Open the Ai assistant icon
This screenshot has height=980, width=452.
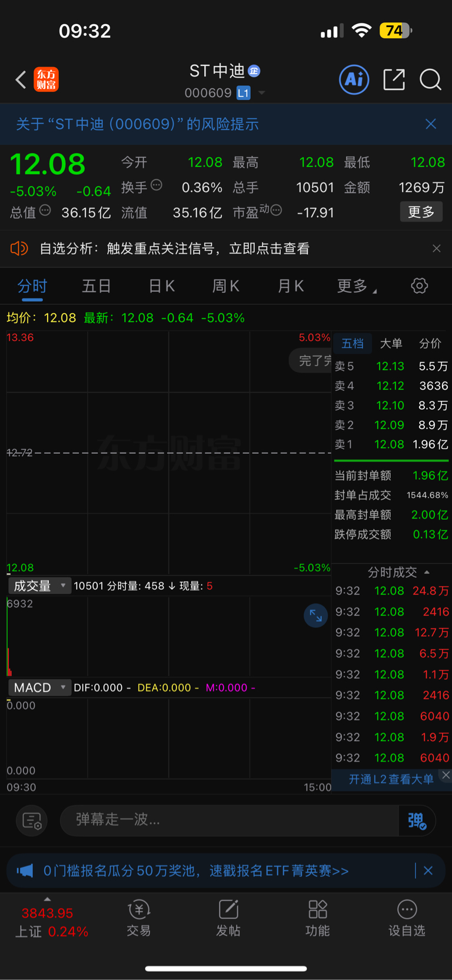tap(354, 79)
